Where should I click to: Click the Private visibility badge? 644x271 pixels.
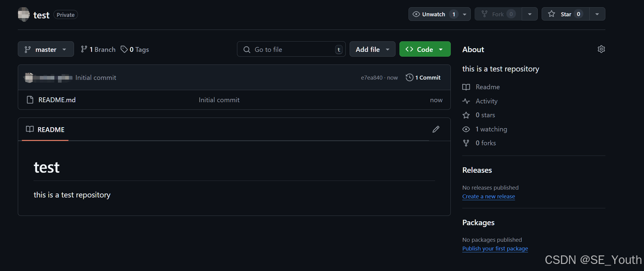point(65,15)
